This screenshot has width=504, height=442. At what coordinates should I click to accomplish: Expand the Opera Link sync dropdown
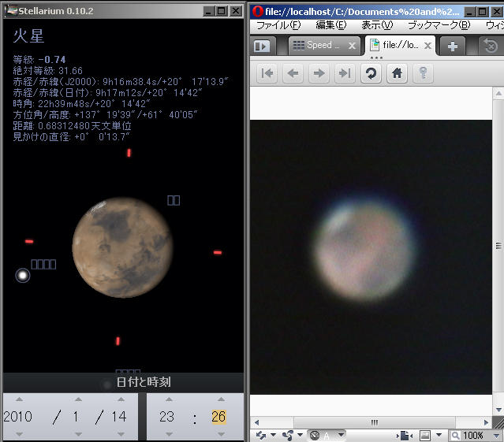[274, 435]
